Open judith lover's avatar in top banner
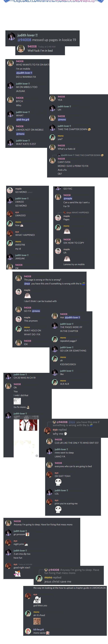This screenshot has width=108, height=644. pyautogui.click(x=11, y=37)
